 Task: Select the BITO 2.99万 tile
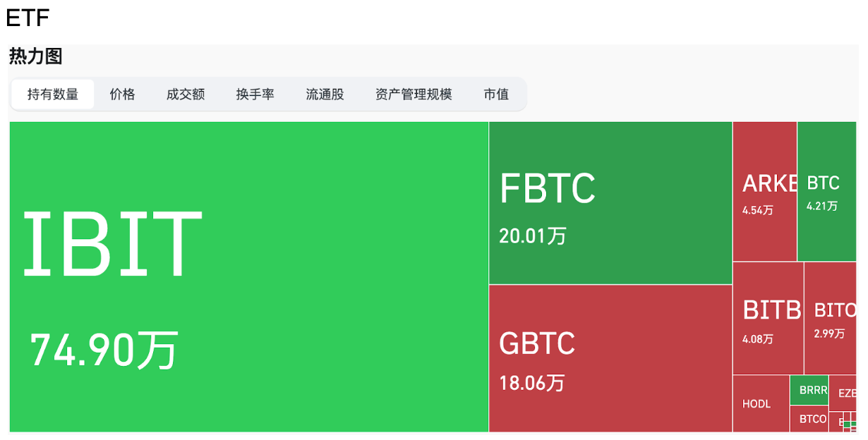[830, 318]
